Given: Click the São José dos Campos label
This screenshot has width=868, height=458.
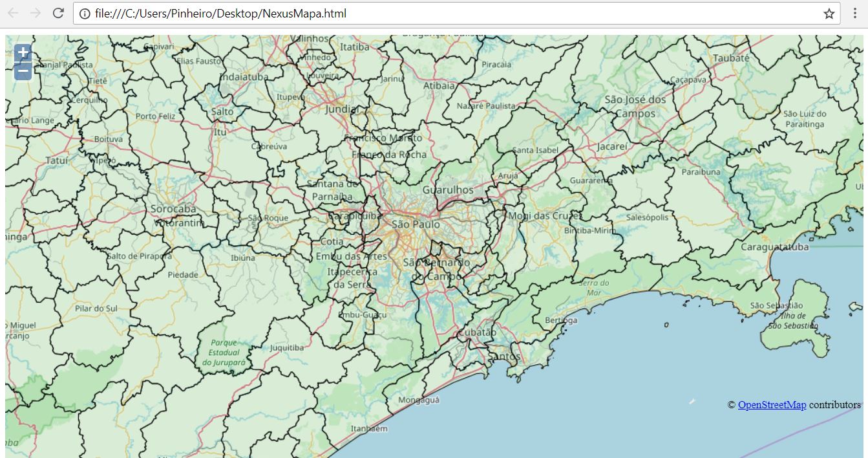Looking at the screenshot, I should [x=635, y=106].
